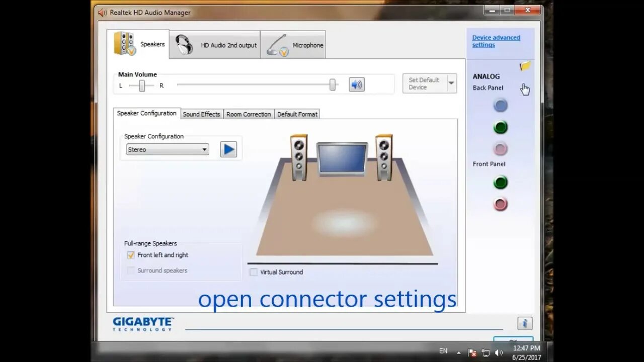Close the Realtek HD Audio Manager window

coord(527,10)
